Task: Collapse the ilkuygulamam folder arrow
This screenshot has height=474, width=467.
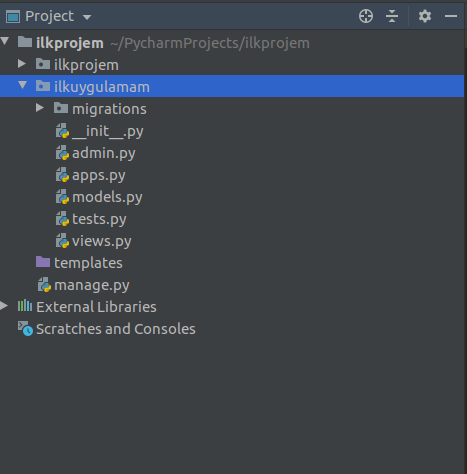Action: click(22, 85)
